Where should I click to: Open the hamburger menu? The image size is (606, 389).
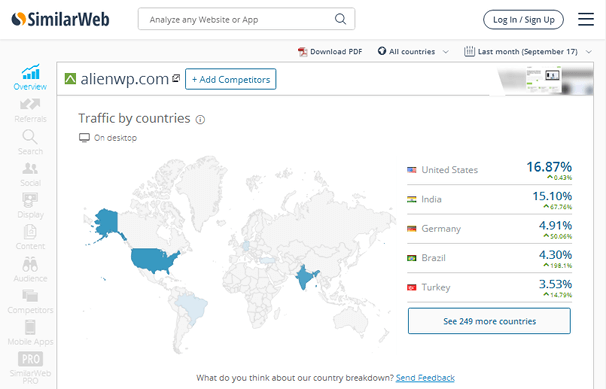coord(586,19)
